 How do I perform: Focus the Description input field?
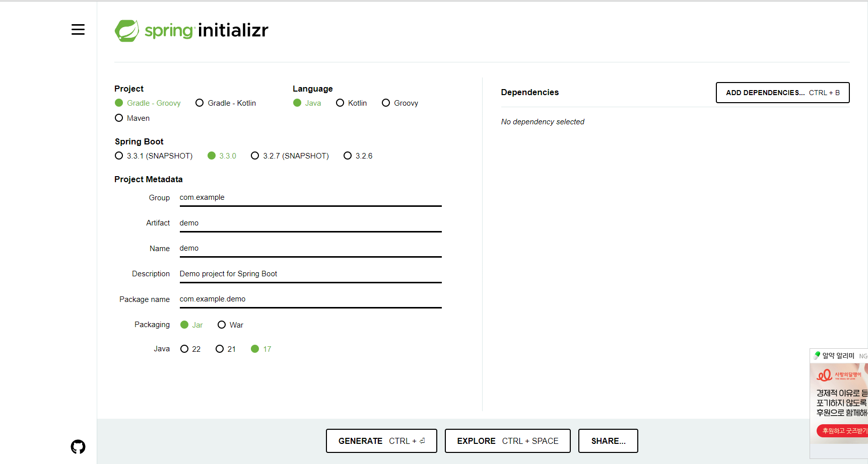tap(310, 274)
